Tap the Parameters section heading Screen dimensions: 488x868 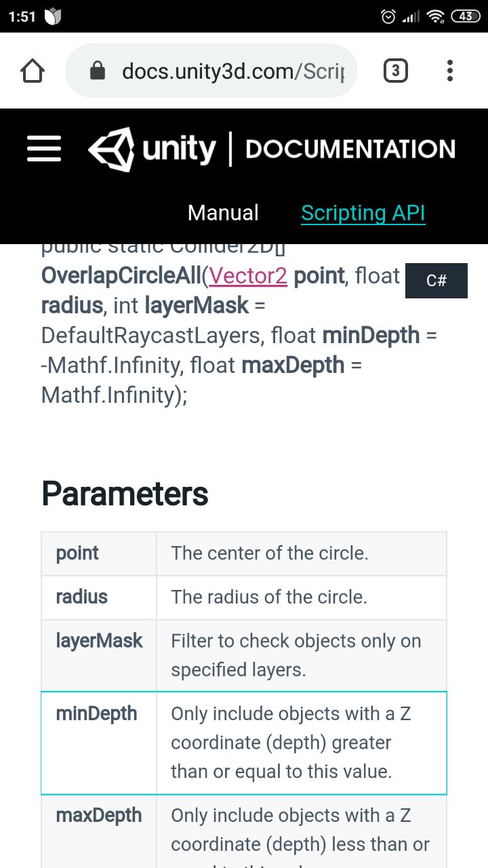point(125,494)
